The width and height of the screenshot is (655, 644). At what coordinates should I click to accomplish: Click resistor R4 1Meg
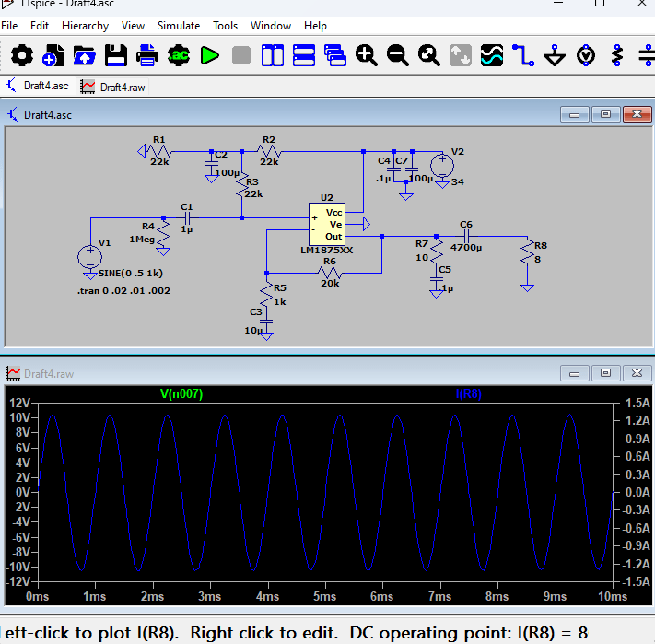coord(163,233)
